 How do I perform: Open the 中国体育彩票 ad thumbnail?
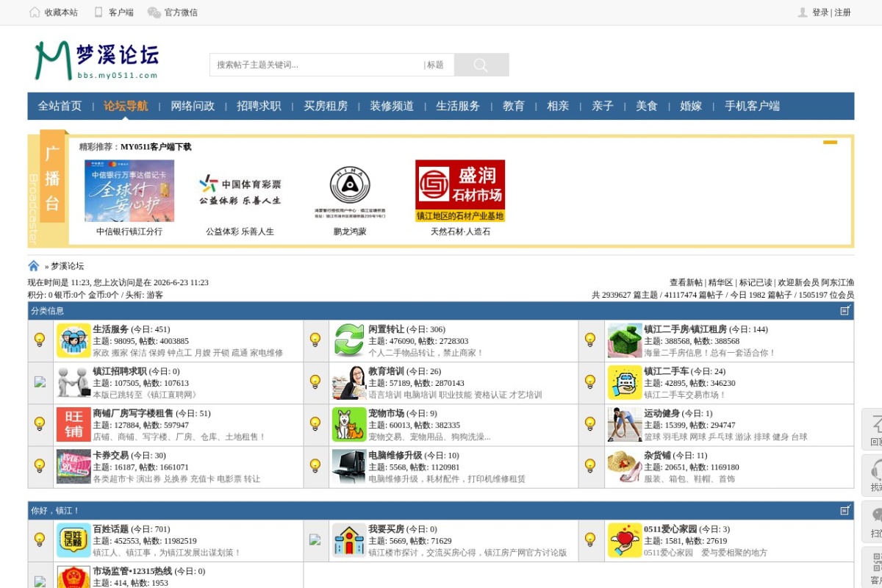240,191
